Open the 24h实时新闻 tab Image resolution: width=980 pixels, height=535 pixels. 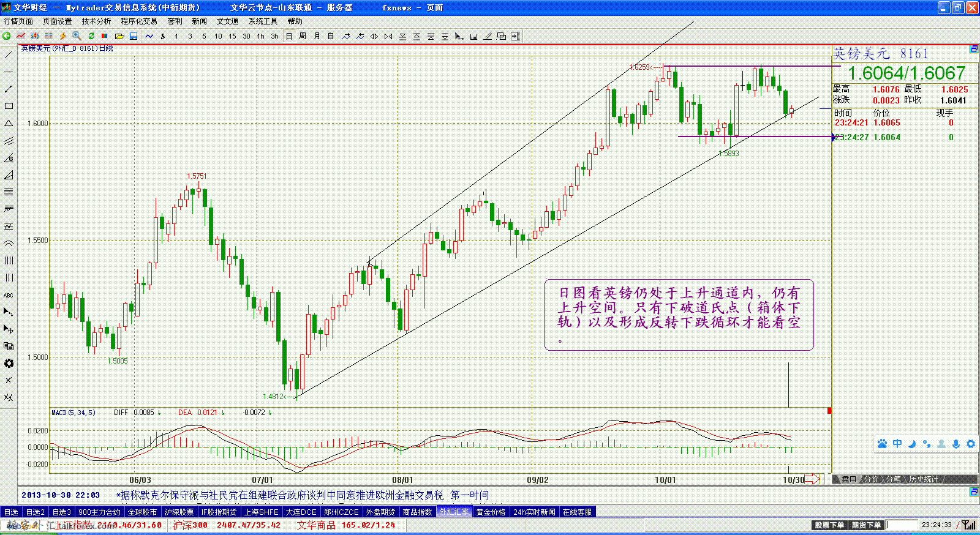click(535, 512)
